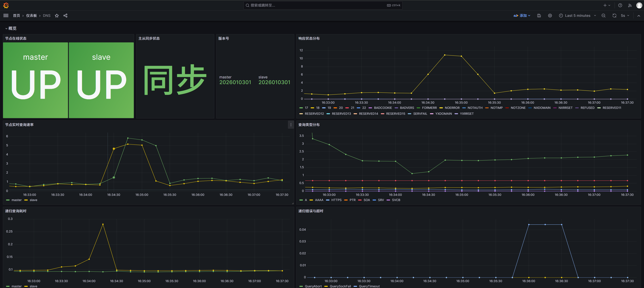This screenshot has height=288, width=644.
Task: Open the hamburger navigation menu
Action: tap(6, 15)
